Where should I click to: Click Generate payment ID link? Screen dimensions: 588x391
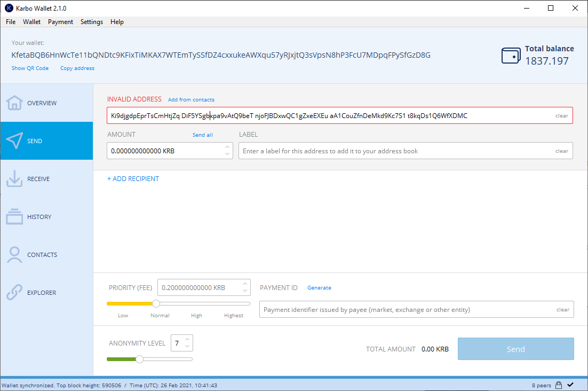319,287
